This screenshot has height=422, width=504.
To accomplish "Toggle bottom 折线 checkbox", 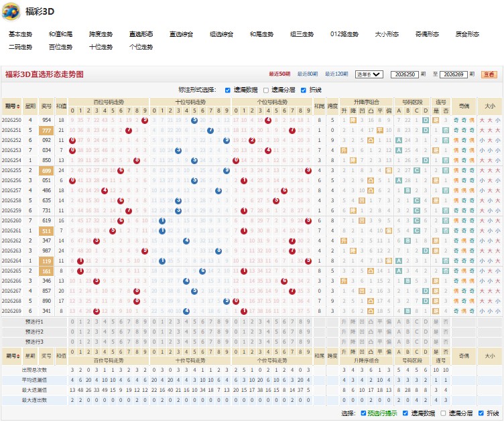I will coord(481,413).
